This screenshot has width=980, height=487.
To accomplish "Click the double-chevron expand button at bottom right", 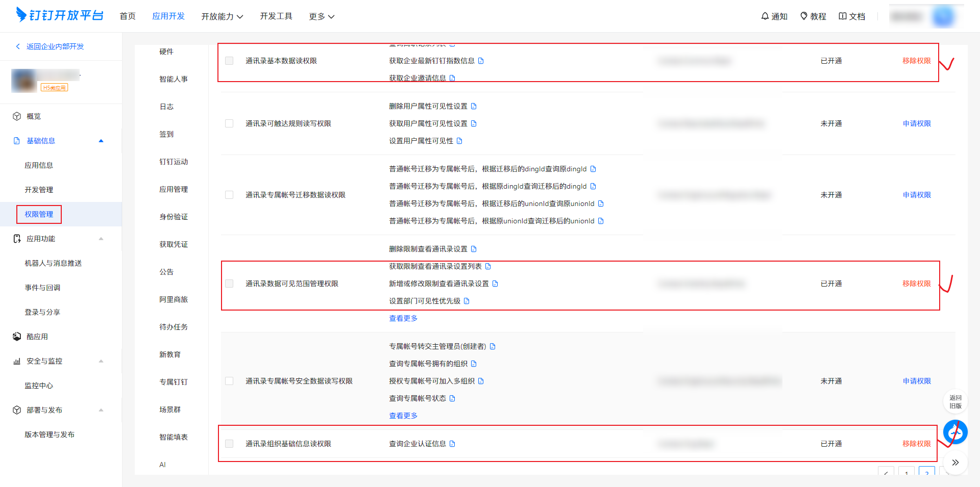I will (955, 463).
